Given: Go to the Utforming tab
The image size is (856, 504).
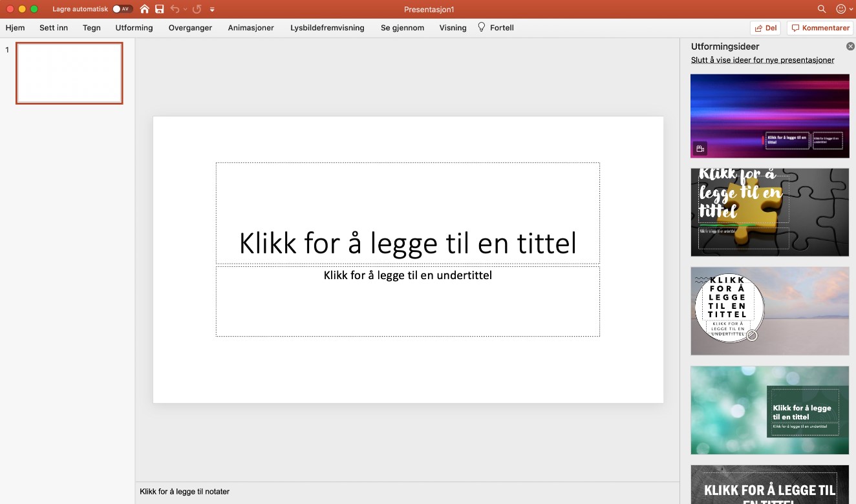Looking at the screenshot, I should coord(134,28).
